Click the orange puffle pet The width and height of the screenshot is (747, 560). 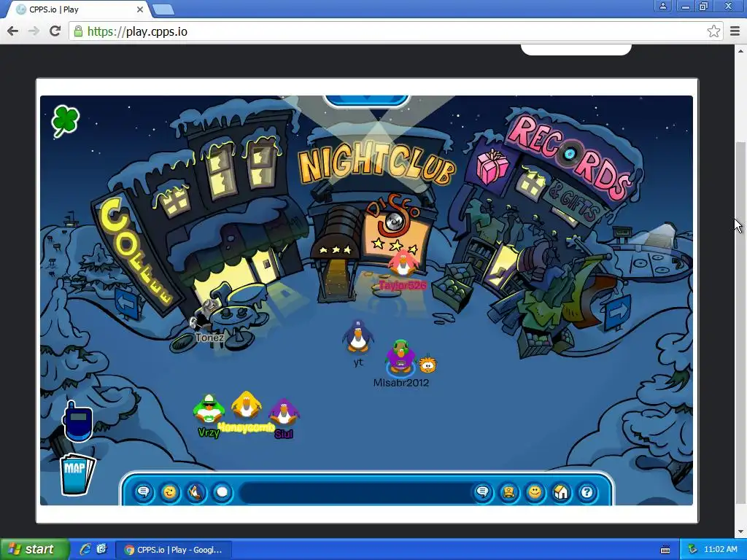pos(427,364)
